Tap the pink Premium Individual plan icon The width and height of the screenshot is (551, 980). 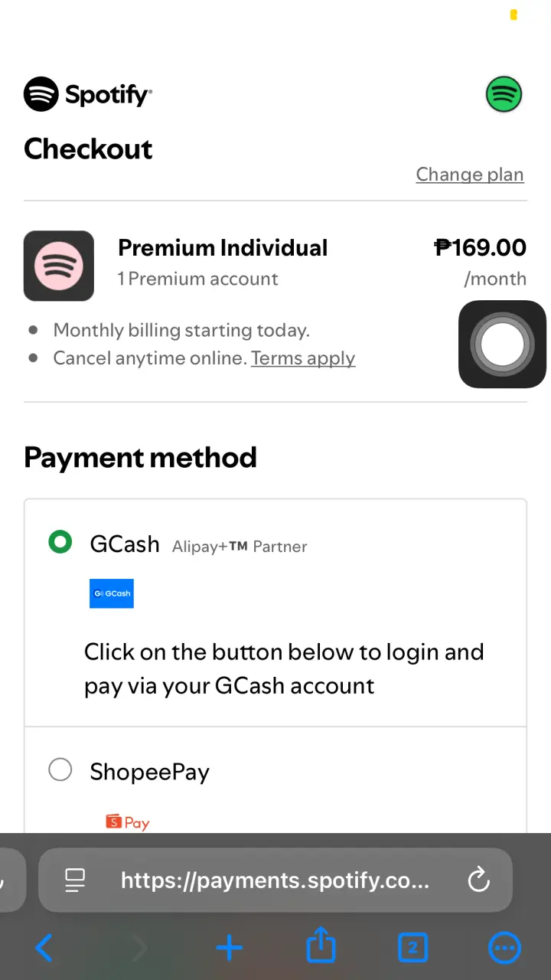pos(59,266)
